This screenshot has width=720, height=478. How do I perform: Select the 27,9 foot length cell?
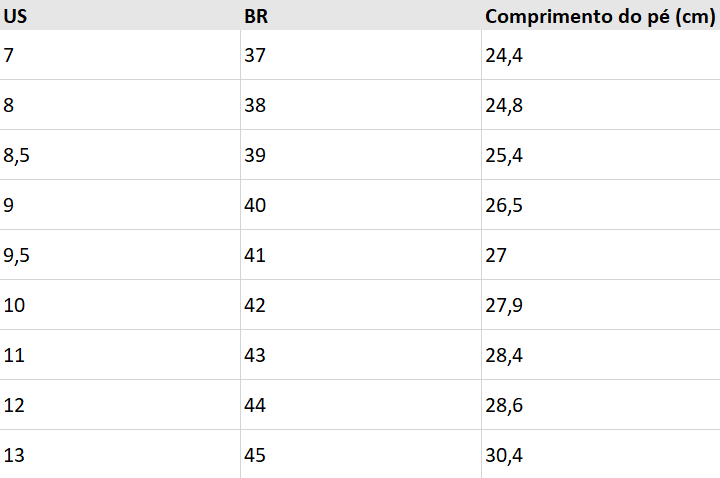[504, 305]
